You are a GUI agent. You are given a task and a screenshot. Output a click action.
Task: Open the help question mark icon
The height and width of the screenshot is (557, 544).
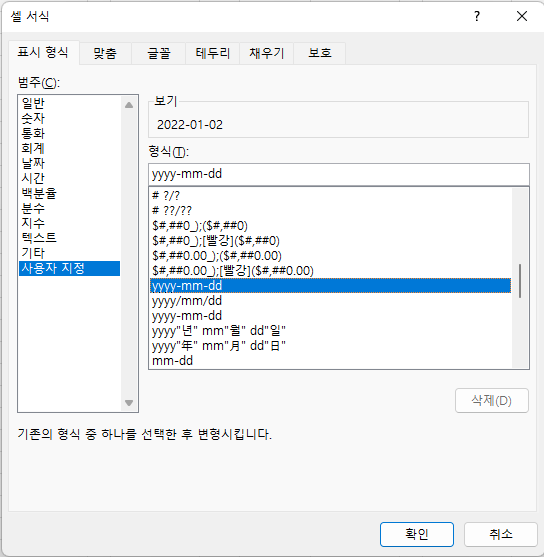coord(477,16)
